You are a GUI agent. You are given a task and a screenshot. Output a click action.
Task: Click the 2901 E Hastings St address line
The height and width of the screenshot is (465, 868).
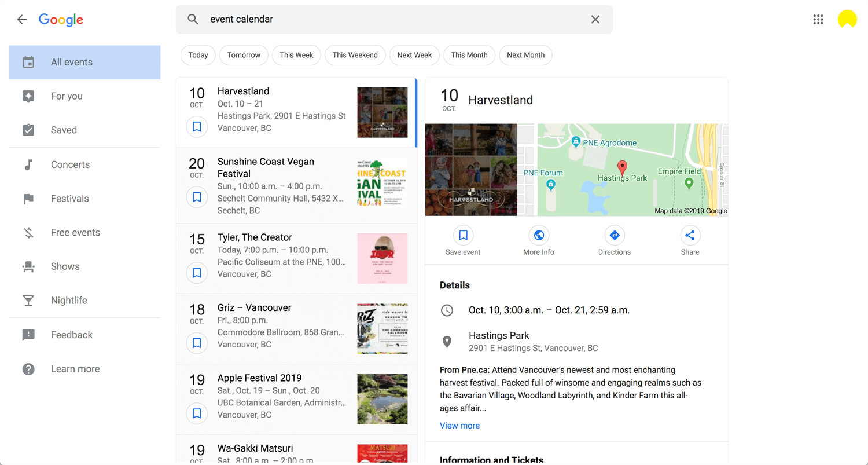pos(534,348)
